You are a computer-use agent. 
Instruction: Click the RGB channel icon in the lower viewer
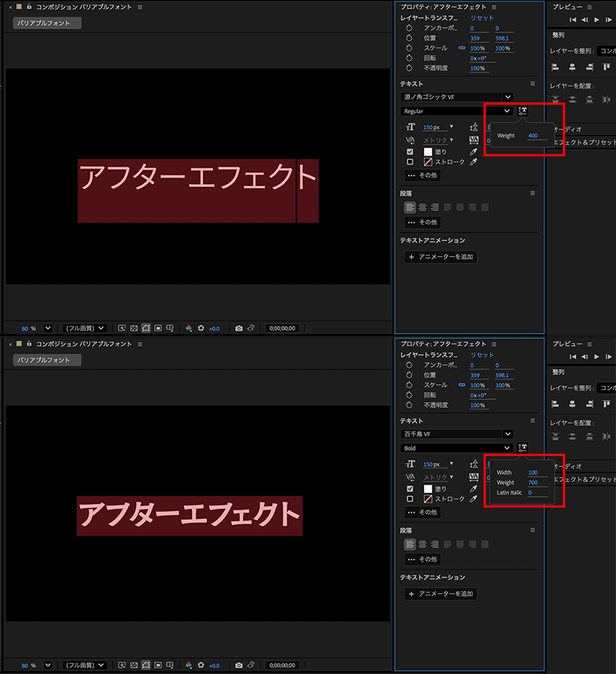(189, 665)
